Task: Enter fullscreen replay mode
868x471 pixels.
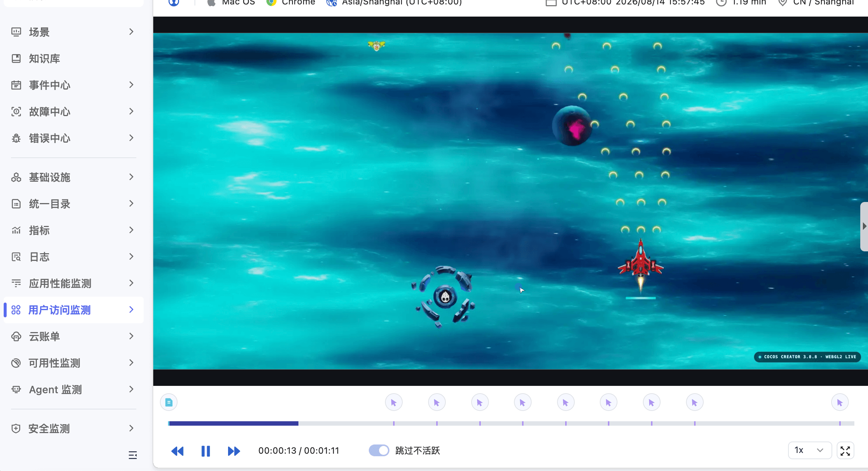Action: (x=845, y=451)
